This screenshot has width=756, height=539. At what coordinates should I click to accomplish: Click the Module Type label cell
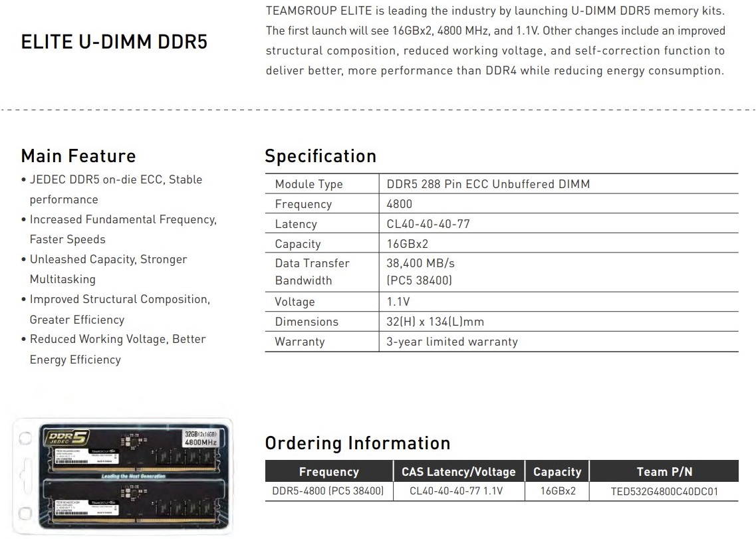click(x=309, y=184)
